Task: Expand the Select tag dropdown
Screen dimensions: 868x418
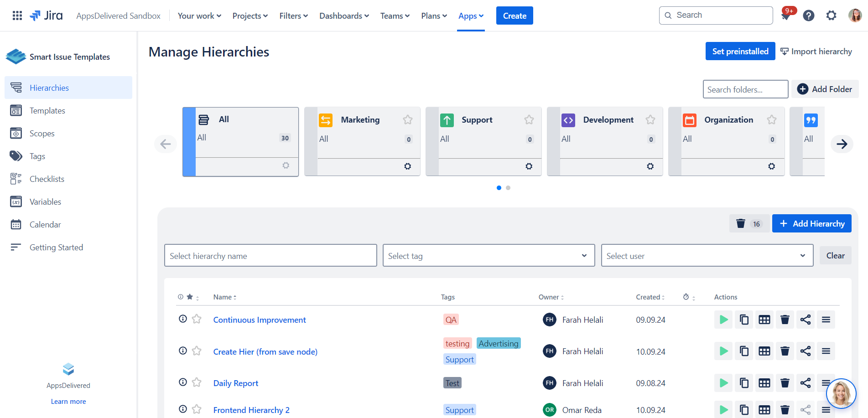Action: [489, 256]
